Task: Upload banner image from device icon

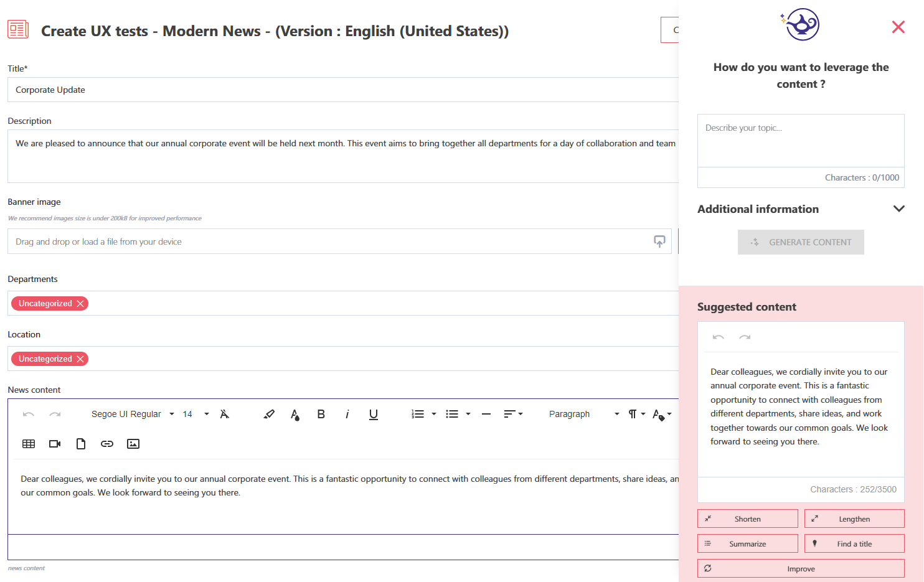Action: click(659, 242)
